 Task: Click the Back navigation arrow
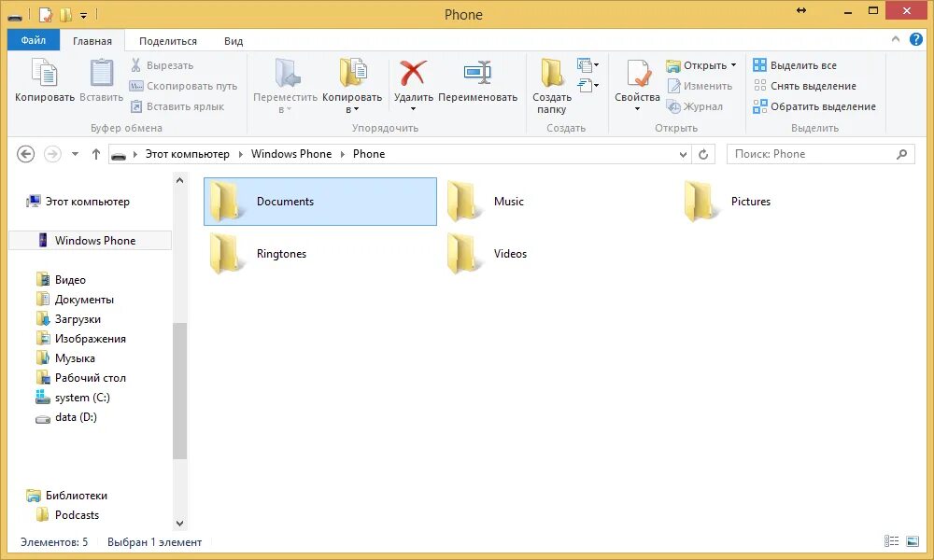click(x=25, y=154)
